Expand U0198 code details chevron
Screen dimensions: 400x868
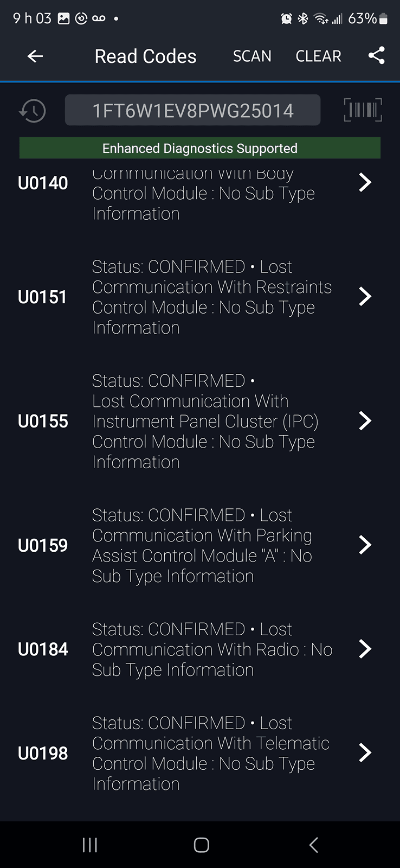point(365,753)
